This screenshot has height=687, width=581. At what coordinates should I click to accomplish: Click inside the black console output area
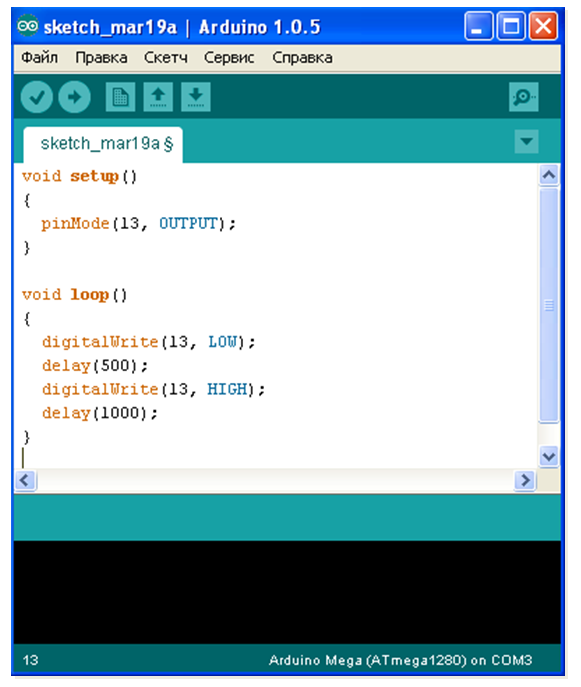(287, 592)
